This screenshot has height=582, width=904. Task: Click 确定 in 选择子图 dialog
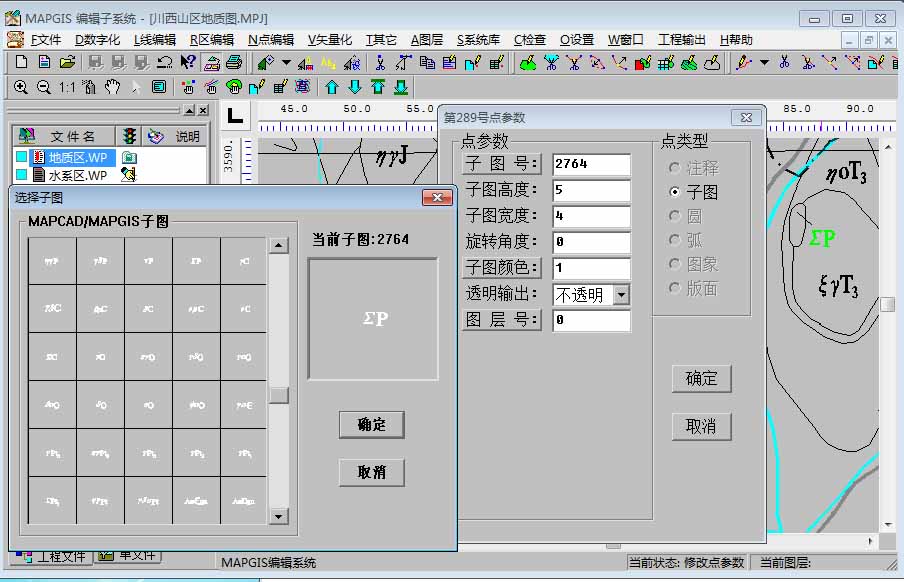[x=371, y=425]
